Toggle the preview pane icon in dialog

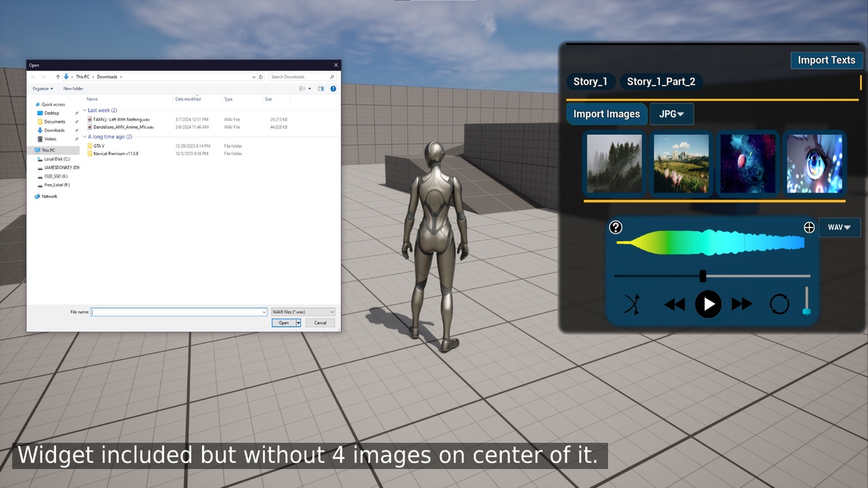point(321,89)
